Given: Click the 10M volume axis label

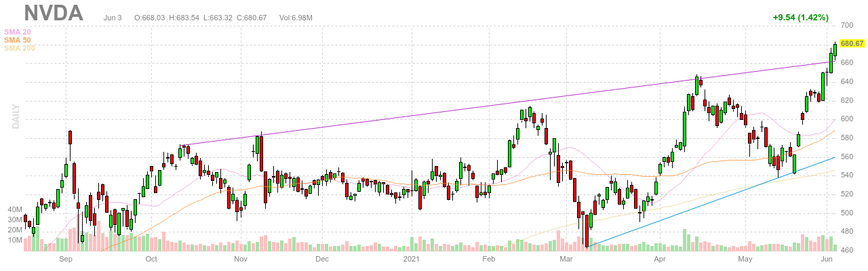Looking at the screenshot, I should point(15,241).
